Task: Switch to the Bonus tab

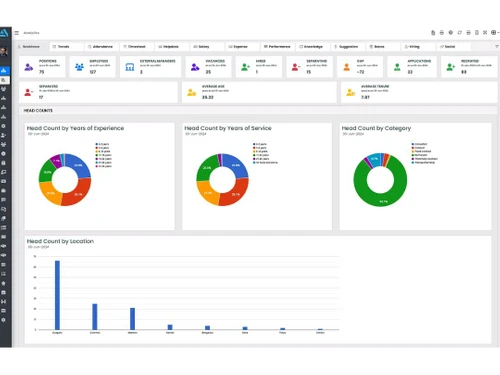Action: click(x=382, y=46)
